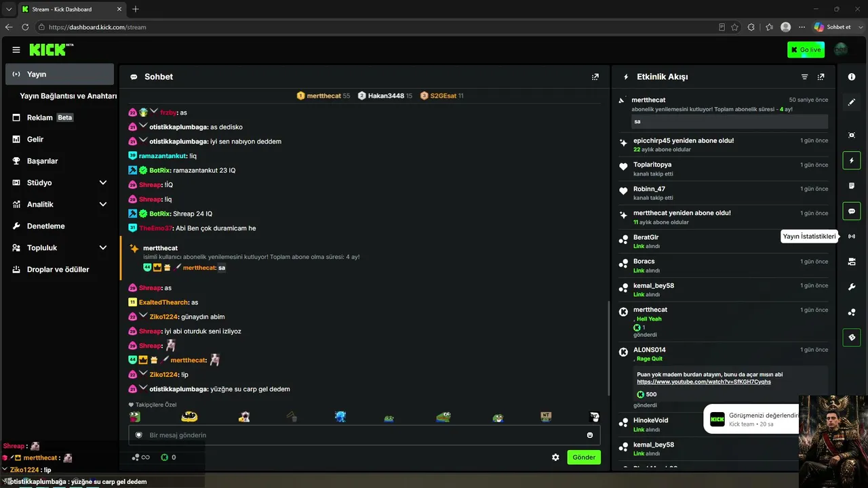Click Hakan3448 in the top gifters bar
This screenshot has height=488, width=868.
coord(385,96)
